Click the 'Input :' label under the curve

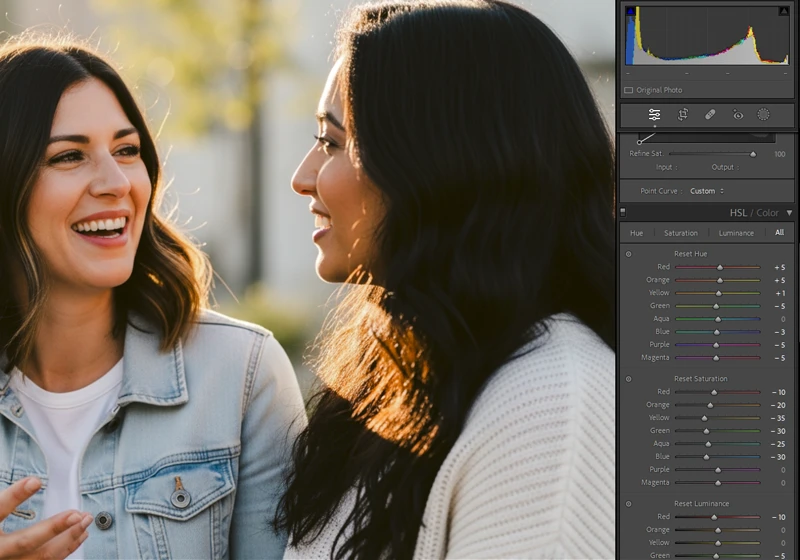[x=666, y=167]
